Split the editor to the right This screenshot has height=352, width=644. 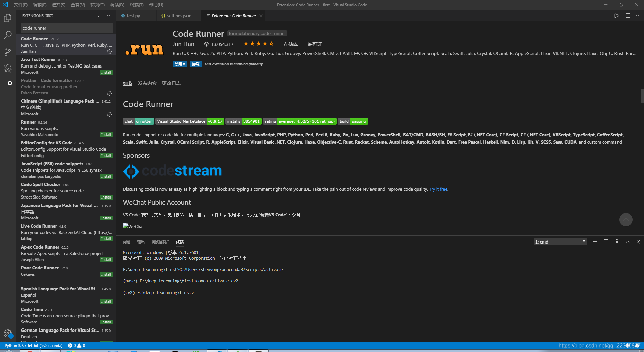pos(628,16)
